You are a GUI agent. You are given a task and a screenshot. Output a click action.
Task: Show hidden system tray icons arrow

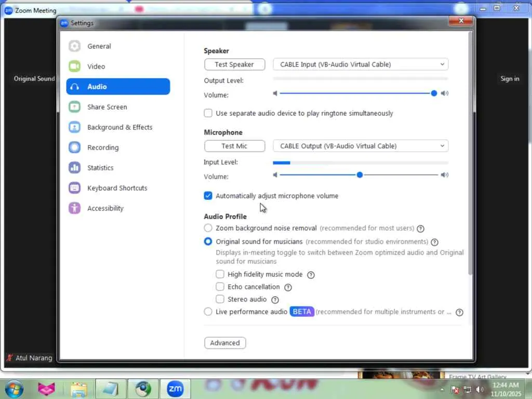tap(442, 390)
